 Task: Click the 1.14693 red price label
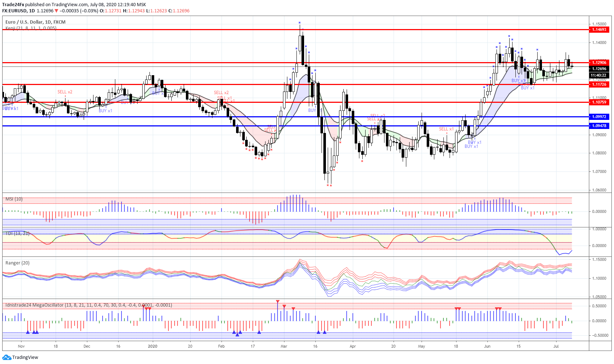599,29
